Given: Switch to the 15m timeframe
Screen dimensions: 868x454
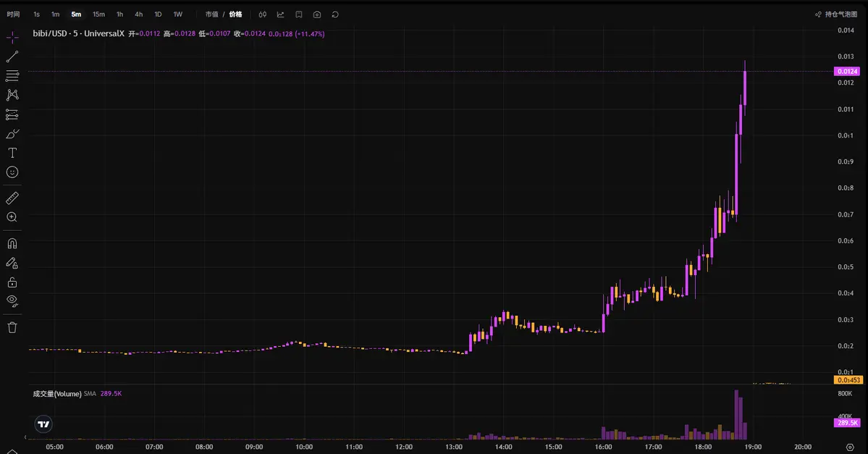Looking at the screenshot, I should [98, 14].
